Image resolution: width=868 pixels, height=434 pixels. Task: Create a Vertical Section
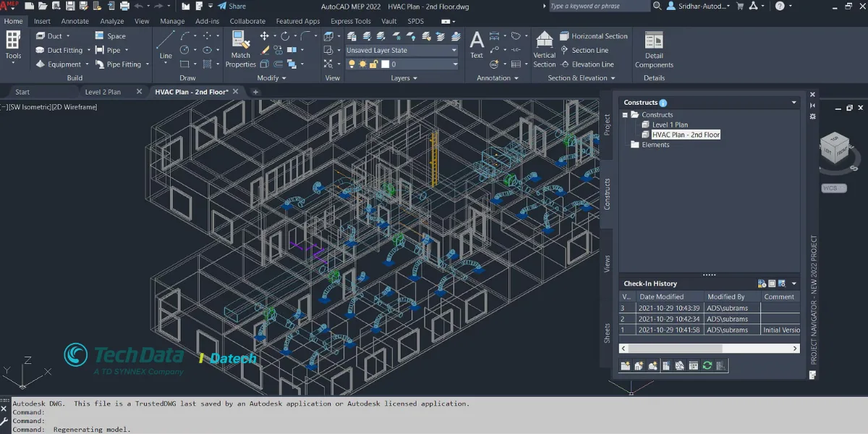coord(545,49)
